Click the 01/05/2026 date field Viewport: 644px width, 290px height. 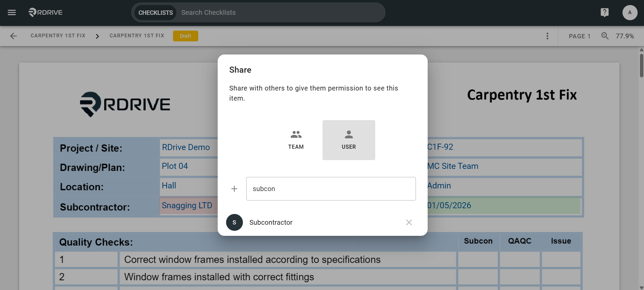click(x=504, y=206)
